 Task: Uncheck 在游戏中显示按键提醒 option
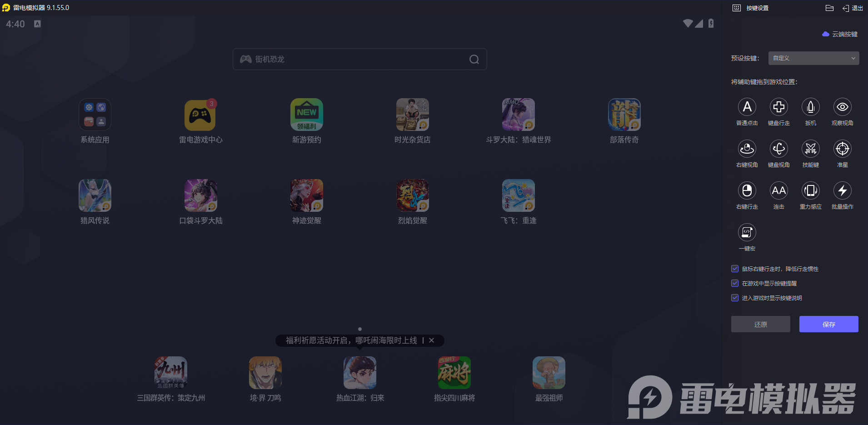(735, 283)
